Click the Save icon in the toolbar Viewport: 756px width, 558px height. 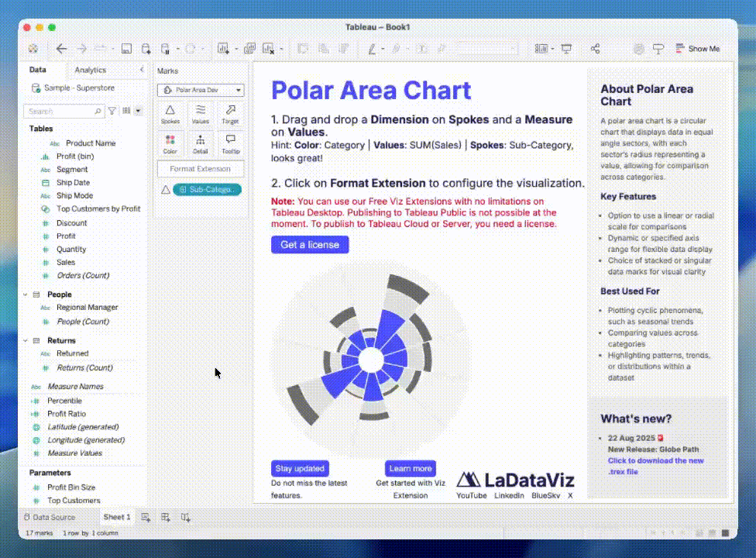click(126, 49)
